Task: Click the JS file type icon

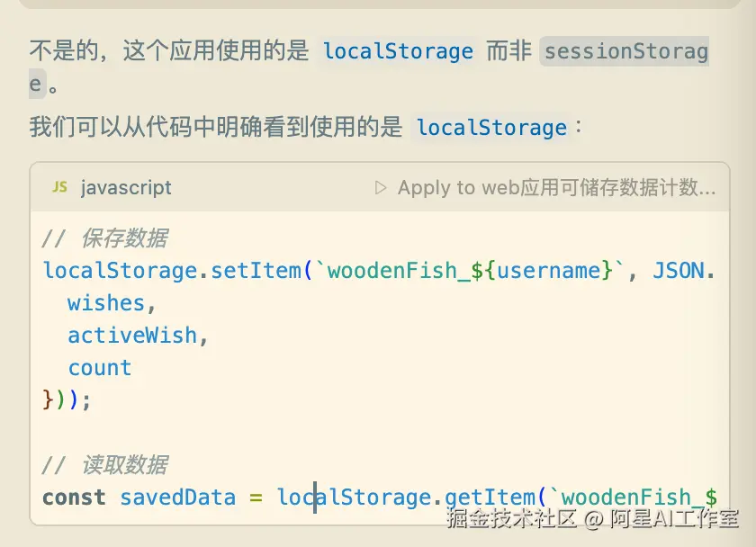Action: coord(59,187)
